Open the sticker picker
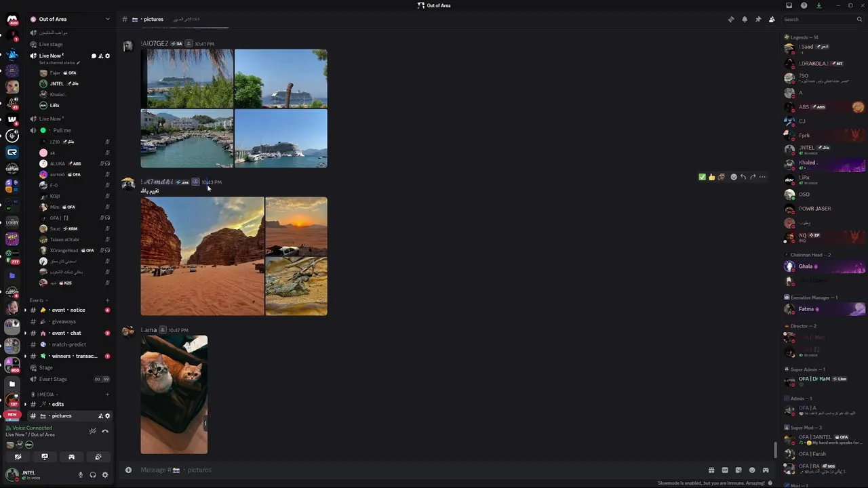Viewport: 868px width, 488px height. click(738, 470)
